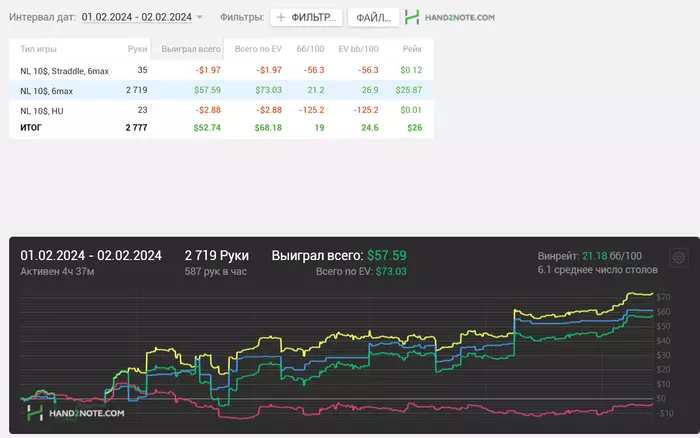
Task: Select the NL 10$, 6max row
Action: 221,90
